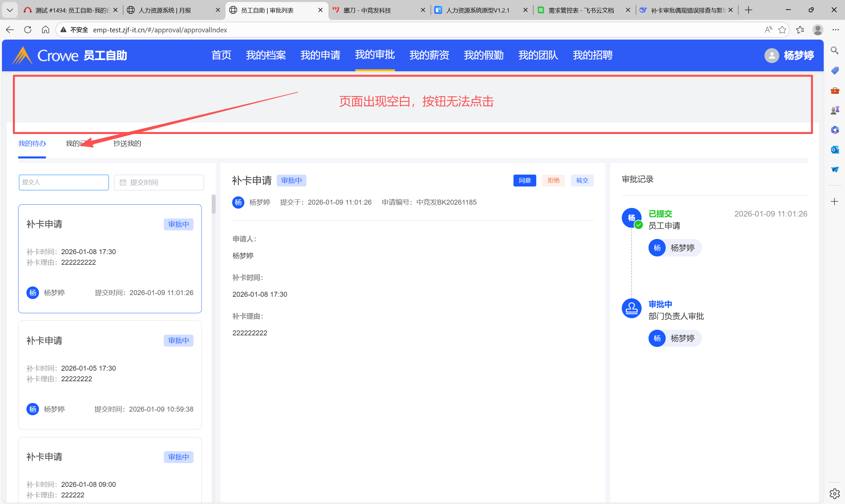Click the approval list scrollbar
The width and height of the screenshot is (845, 504).
[213, 204]
